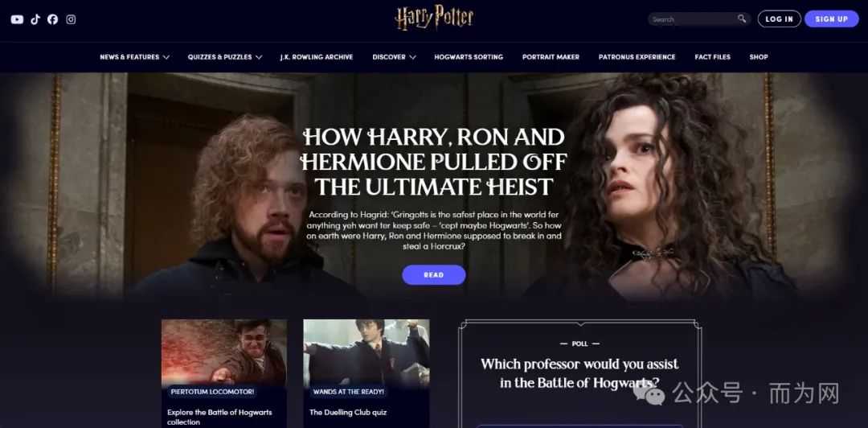Expand the Quizzes & Puzzles dropdown
Screen dimensions: 868x428
pos(225,57)
